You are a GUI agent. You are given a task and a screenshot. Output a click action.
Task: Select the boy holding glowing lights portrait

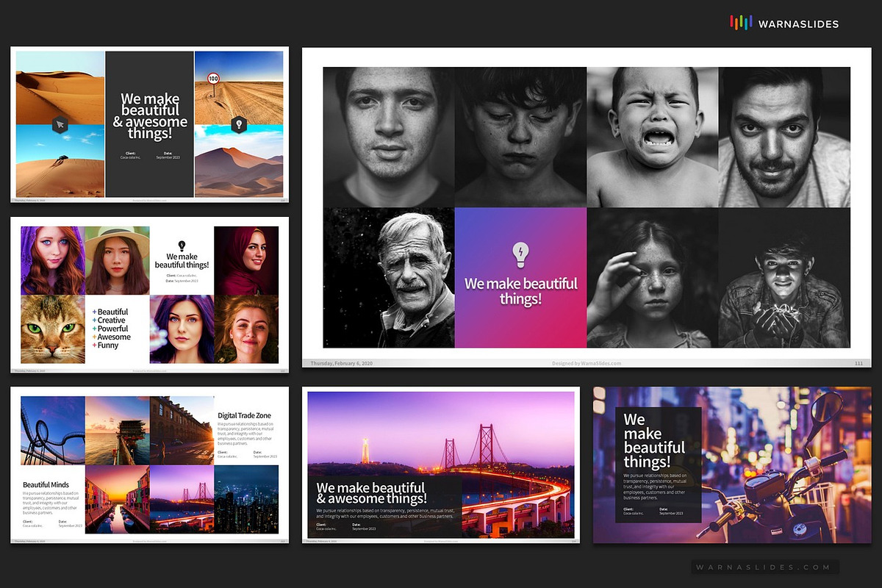click(784, 277)
